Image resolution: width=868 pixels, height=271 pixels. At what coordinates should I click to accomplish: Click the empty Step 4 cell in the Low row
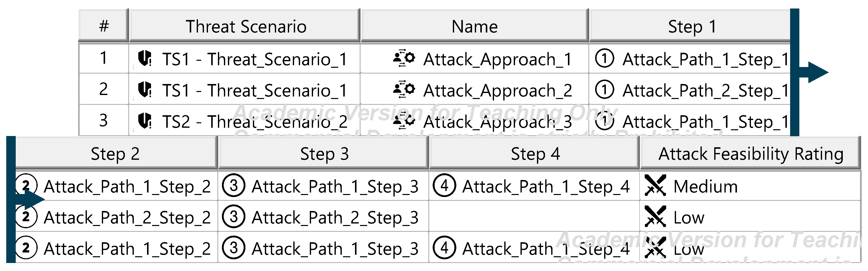point(534,217)
